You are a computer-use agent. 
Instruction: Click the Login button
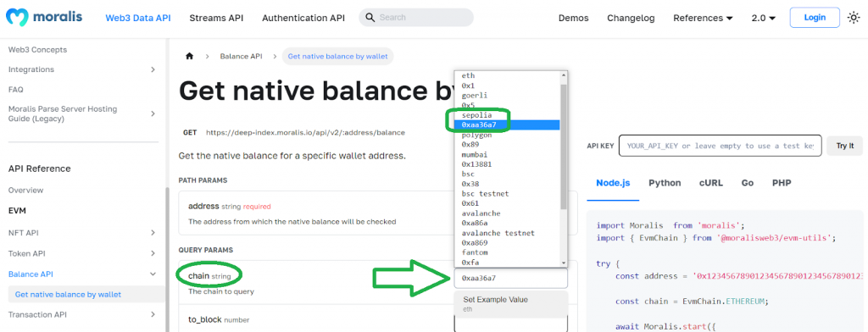click(815, 17)
